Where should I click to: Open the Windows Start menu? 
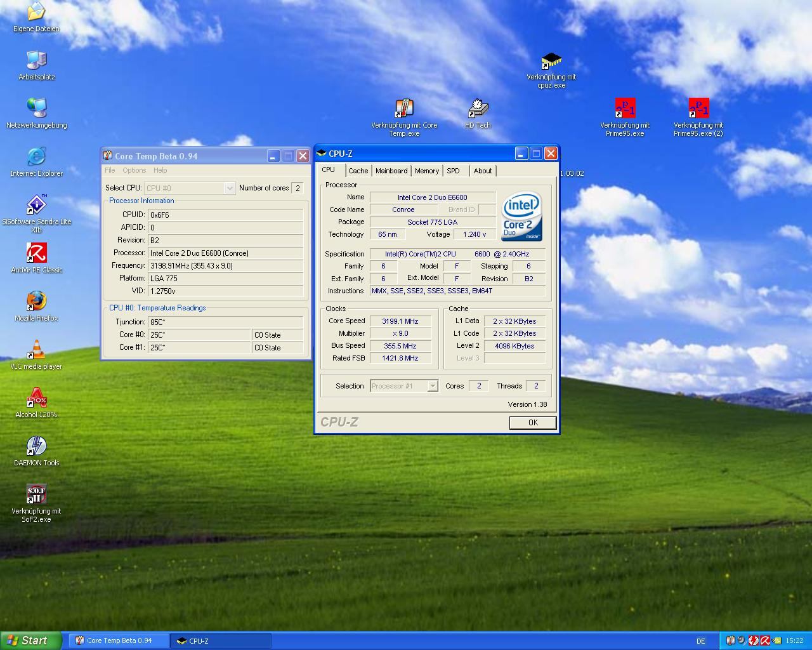click(31, 640)
